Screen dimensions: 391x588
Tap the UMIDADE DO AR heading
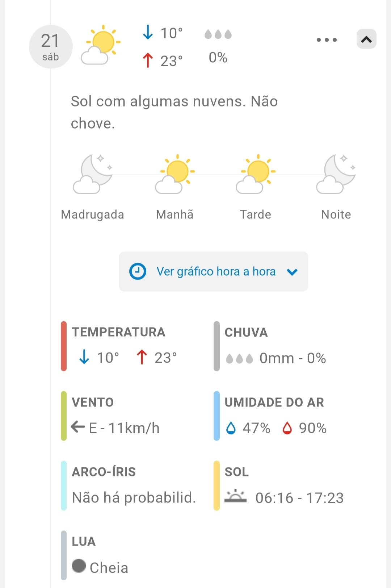[x=274, y=403]
